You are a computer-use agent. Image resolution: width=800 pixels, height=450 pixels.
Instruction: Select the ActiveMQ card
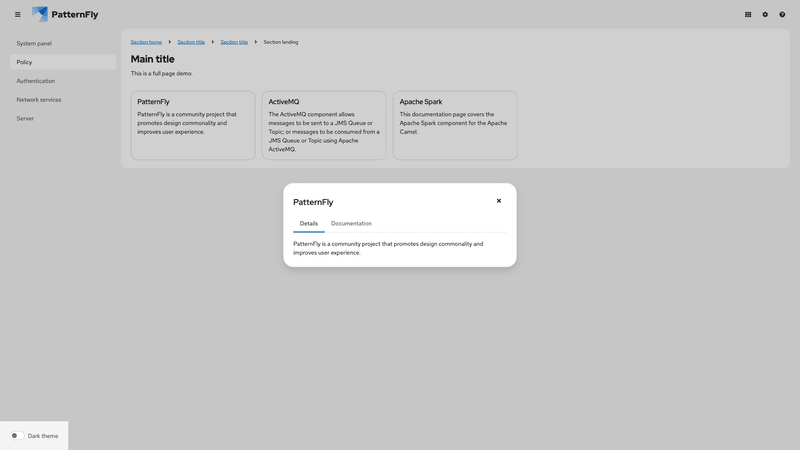(324, 125)
